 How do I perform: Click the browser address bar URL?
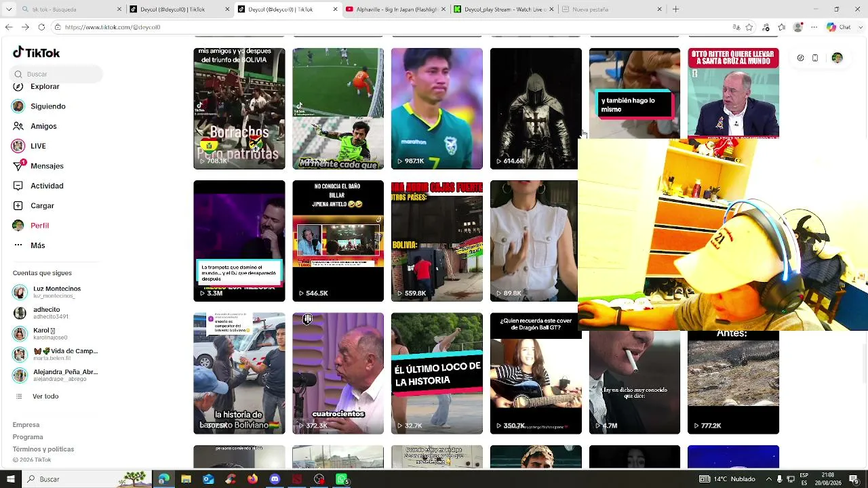(113, 27)
